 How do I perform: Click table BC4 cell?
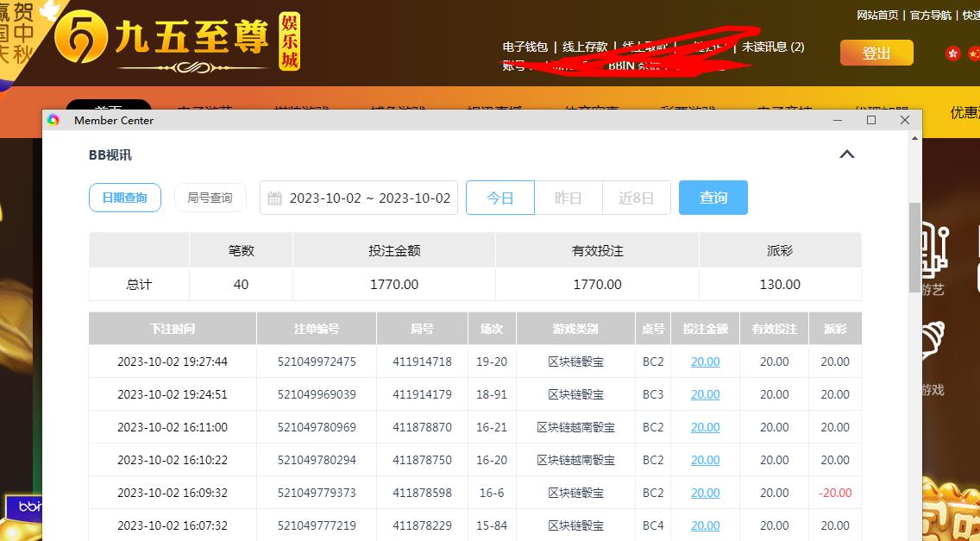(x=653, y=525)
